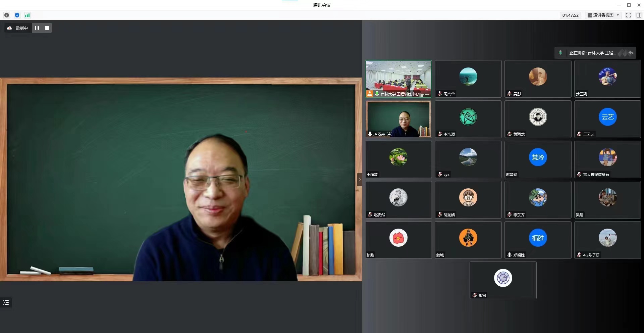The height and width of the screenshot is (333, 644).
Task: Select the 吉林大学 工程训练中心 video thumbnail
Action: tap(398, 79)
